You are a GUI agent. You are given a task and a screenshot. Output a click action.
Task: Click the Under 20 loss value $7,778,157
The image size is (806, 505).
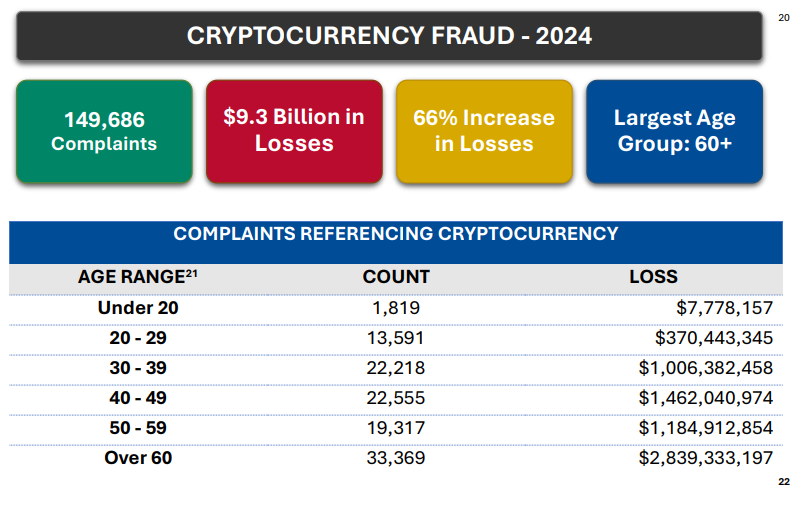point(728,308)
